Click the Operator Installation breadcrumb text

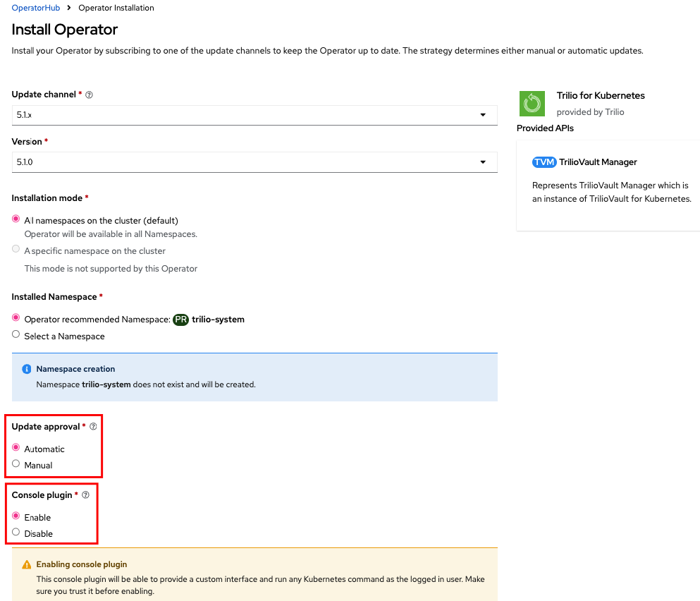tap(116, 8)
